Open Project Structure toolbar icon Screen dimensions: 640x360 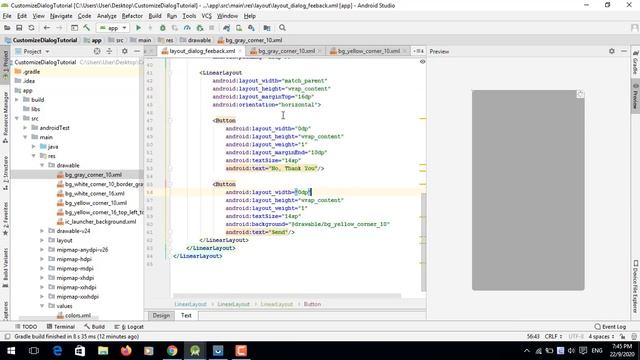tap(267, 28)
